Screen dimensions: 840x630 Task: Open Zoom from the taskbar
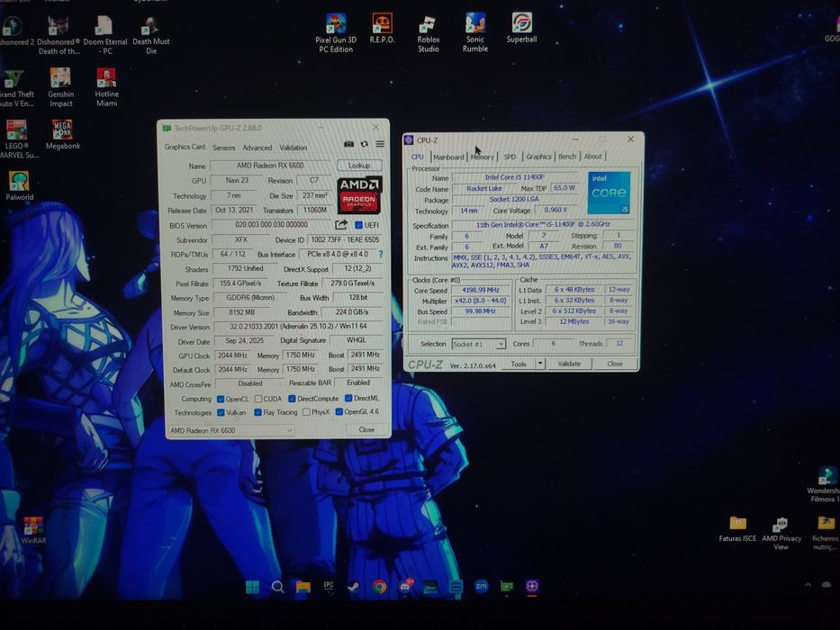click(481, 586)
